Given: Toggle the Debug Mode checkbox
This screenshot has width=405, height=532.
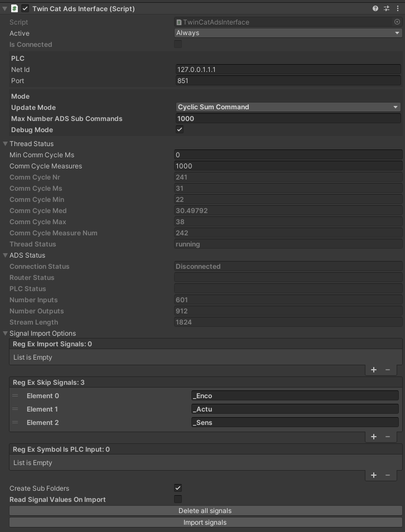Looking at the screenshot, I should click(x=179, y=130).
